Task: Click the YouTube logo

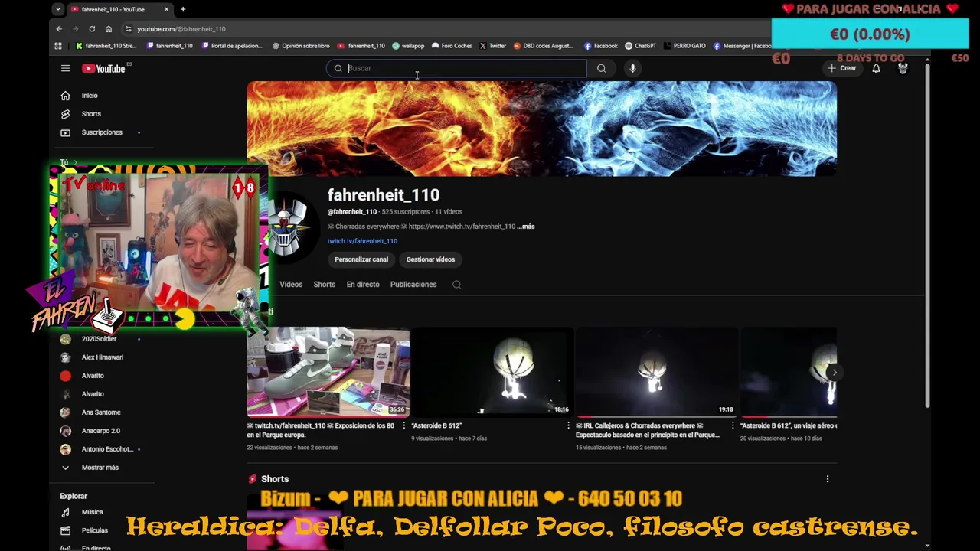Action: (x=103, y=69)
